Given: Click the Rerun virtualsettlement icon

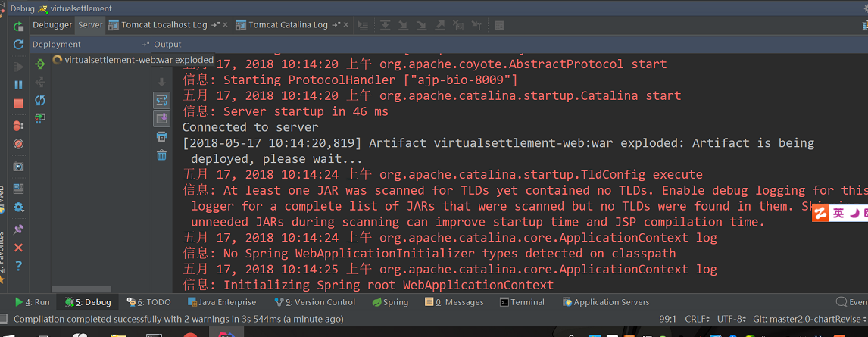Looking at the screenshot, I should coord(18,26).
